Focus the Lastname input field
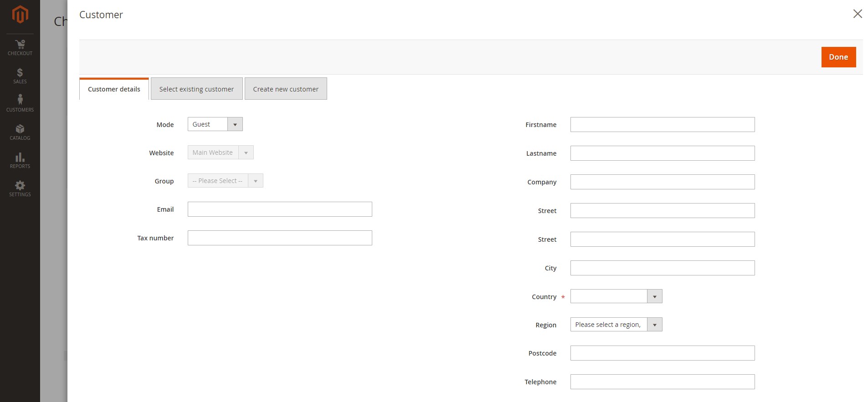Screen dimensions: 868x402 coord(663,153)
